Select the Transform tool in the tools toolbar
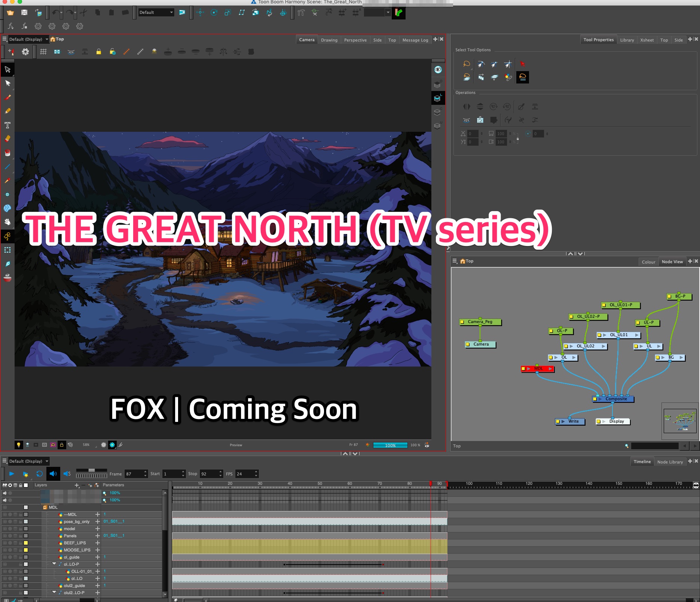700x602 pixels. 7,70
